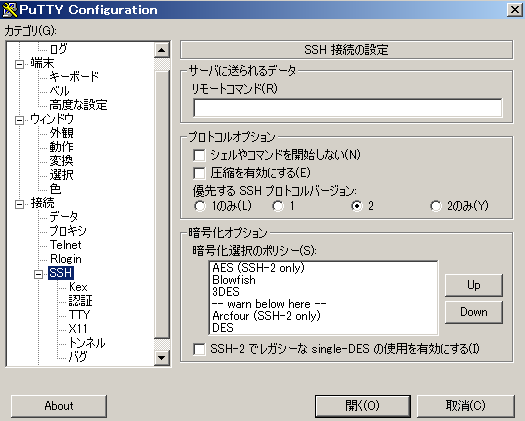Select the ウィンドウ category label

click(52, 119)
